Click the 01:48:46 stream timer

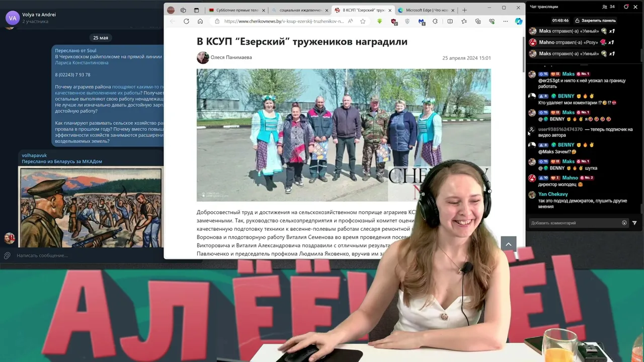click(x=560, y=21)
